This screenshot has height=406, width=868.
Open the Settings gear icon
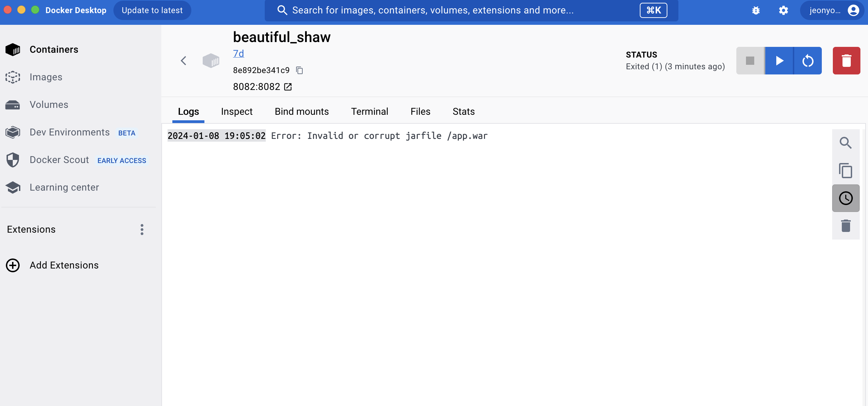point(783,10)
